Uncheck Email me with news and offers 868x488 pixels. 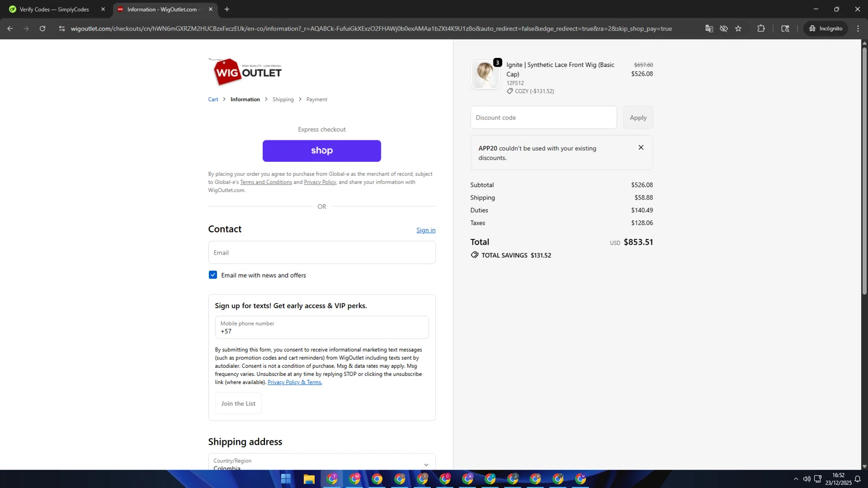point(213,275)
